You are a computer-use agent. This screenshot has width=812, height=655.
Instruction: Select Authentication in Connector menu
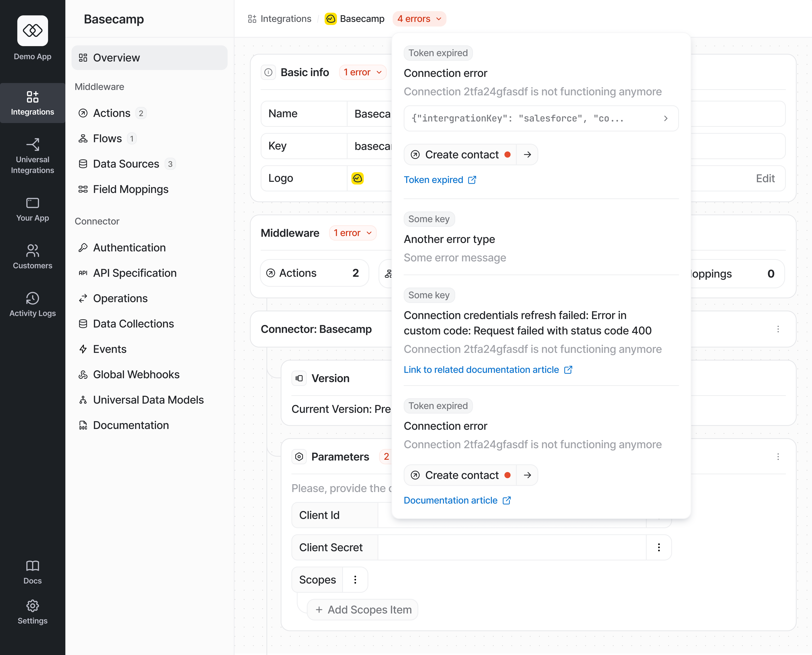129,248
